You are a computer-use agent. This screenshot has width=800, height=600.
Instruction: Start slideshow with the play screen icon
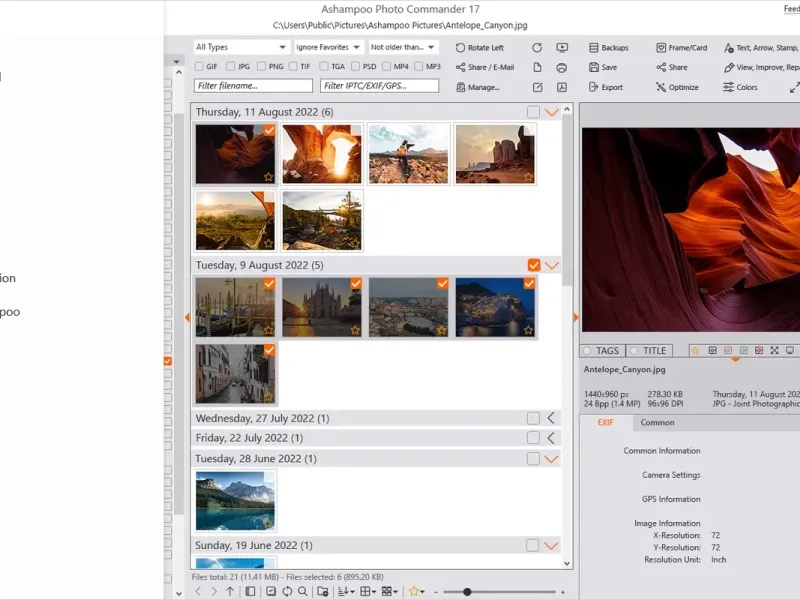[x=562, y=47]
